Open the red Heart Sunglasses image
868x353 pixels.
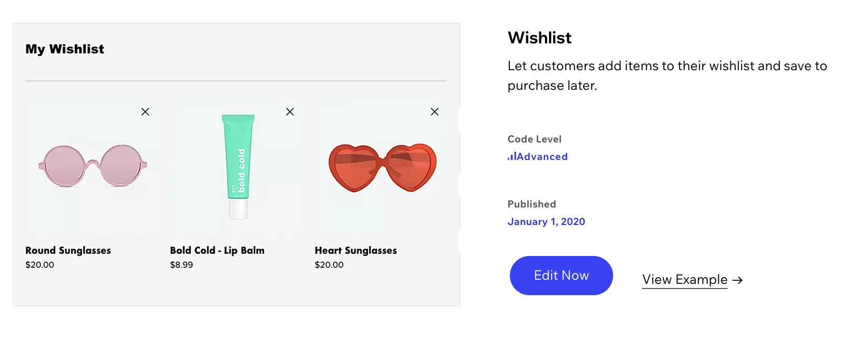[x=382, y=167]
